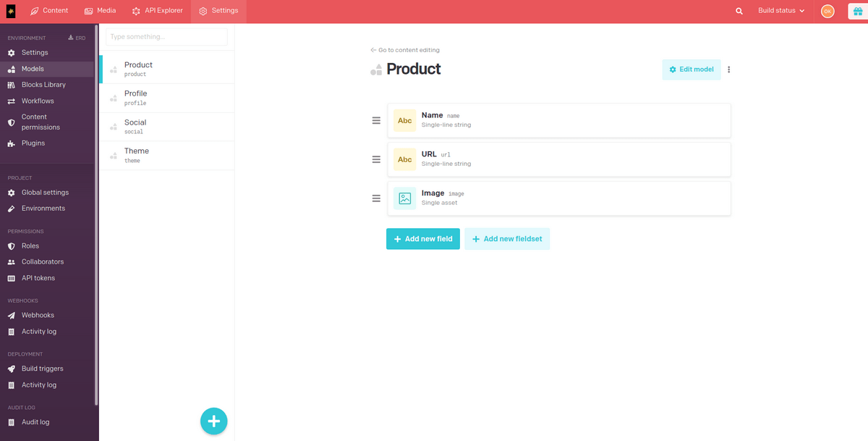The width and height of the screenshot is (868, 441).
Task: Select the Profile model
Action: (x=166, y=98)
